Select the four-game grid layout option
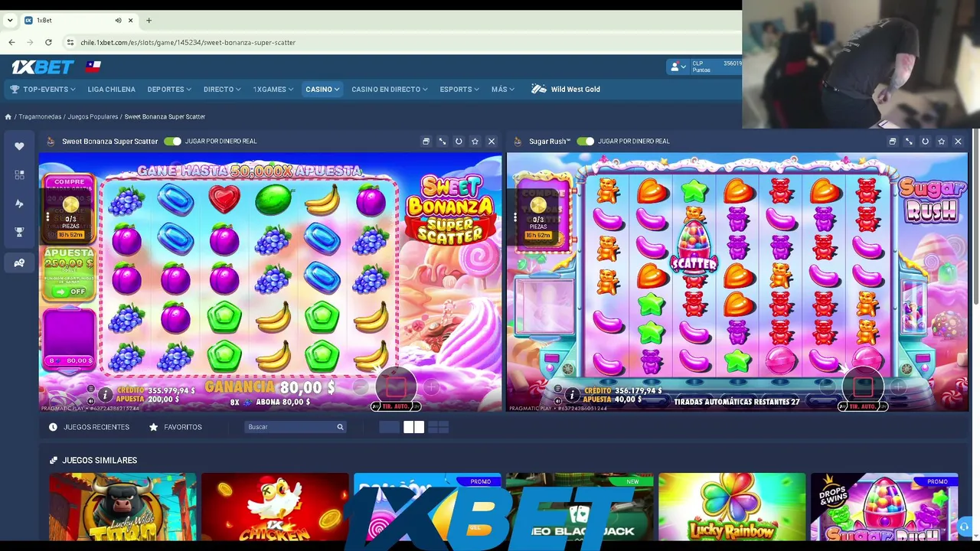Image resolution: width=980 pixels, height=551 pixels. tap(439, 427)
